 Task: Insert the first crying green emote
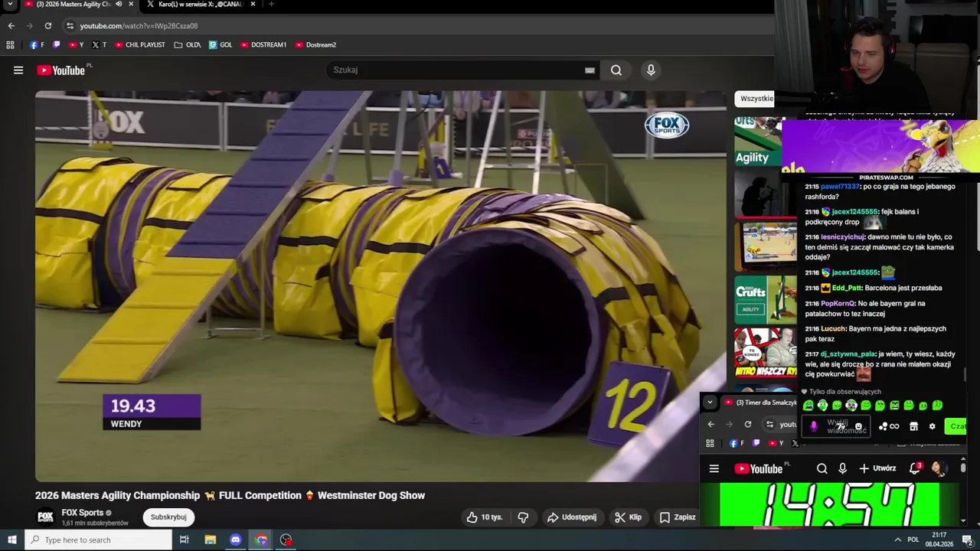click(808, 406)
